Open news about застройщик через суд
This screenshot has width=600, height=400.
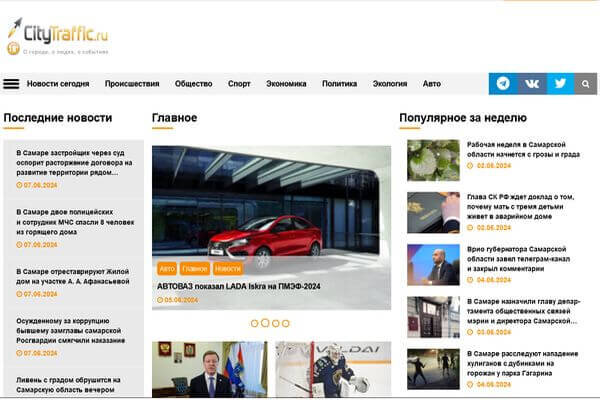pos(74,163)
